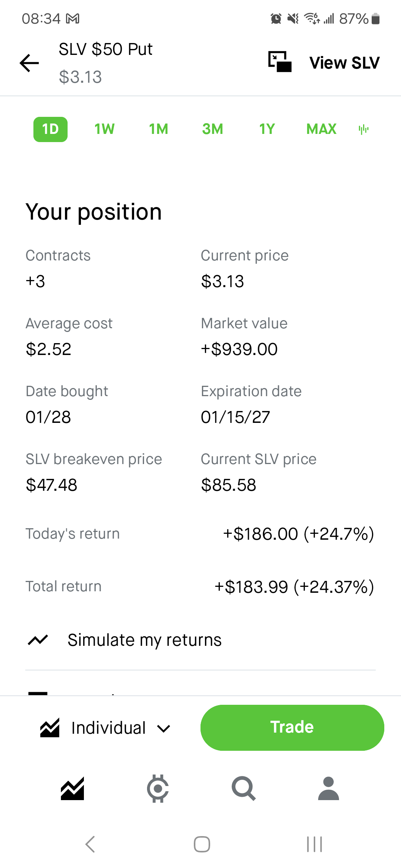Expand the Individual account dropdown
This screenshot has width=401, height=868.
pos(106,728)
